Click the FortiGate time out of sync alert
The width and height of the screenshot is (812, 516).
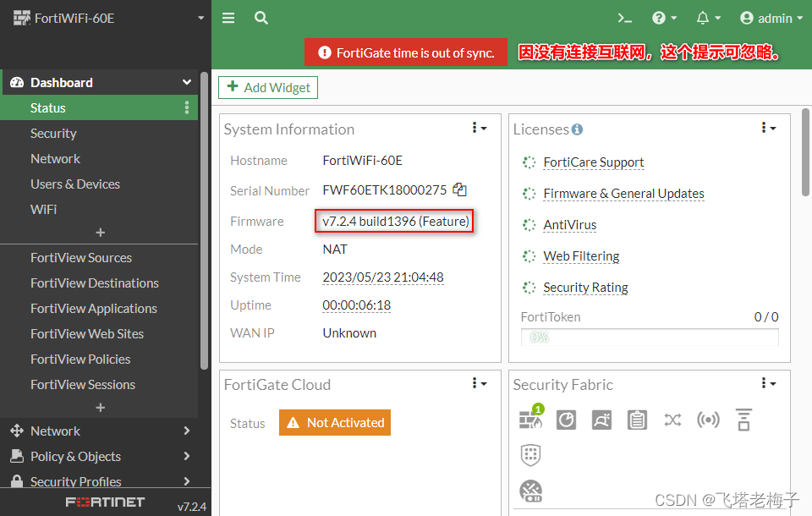406,52
